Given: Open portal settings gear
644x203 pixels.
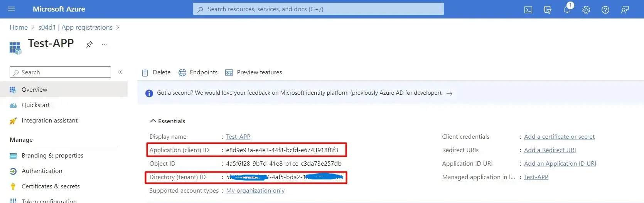Looking at the screenshot, I should (x=586, y=10).
